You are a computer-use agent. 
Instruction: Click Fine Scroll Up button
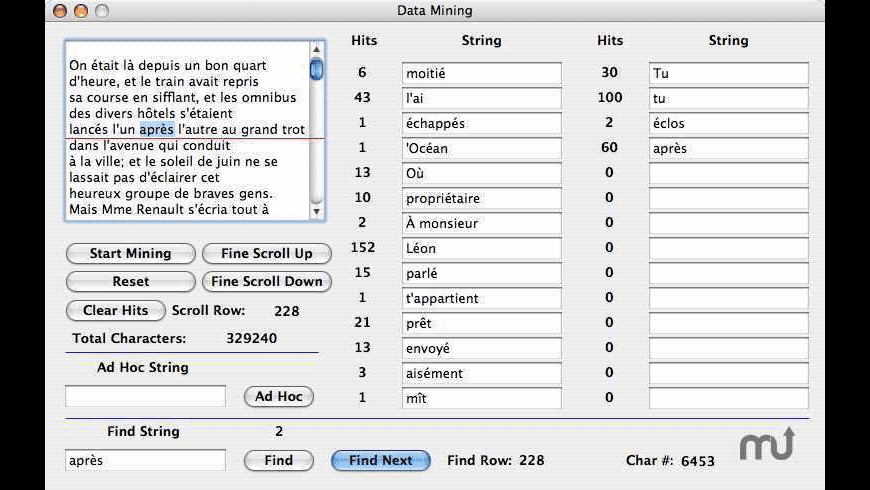pyautogui.click(x=266, y=254)
